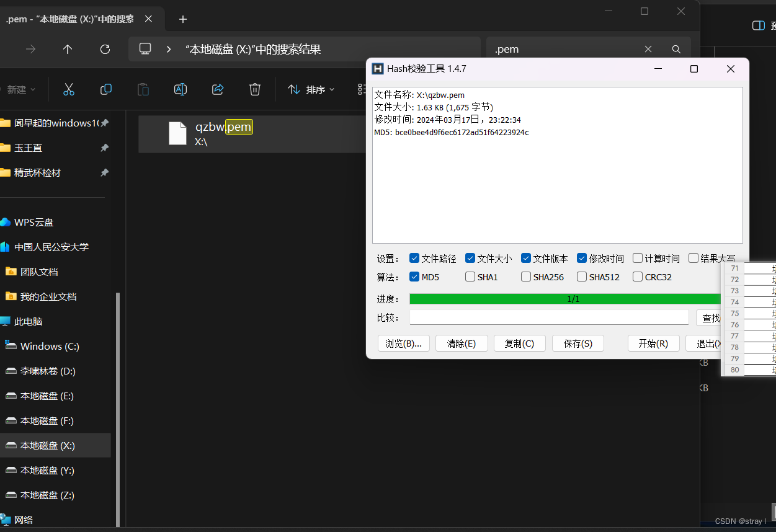Click the monitor icon in the address bar
This screenshot has height=532, width=776.
(x=145, y=49)
